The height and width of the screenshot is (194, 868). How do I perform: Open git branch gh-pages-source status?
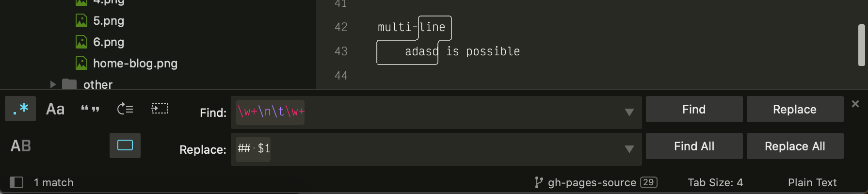[596, 182]
